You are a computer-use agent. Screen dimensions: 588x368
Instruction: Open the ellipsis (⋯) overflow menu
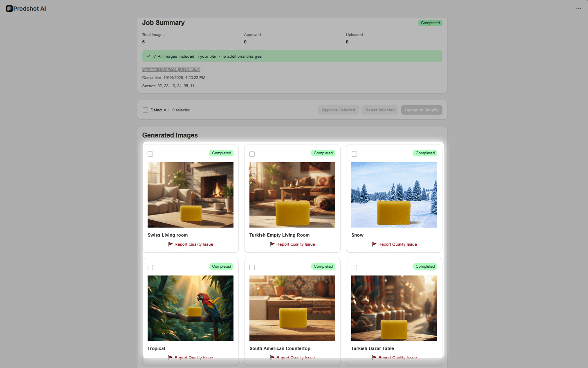tap(579, 8)
